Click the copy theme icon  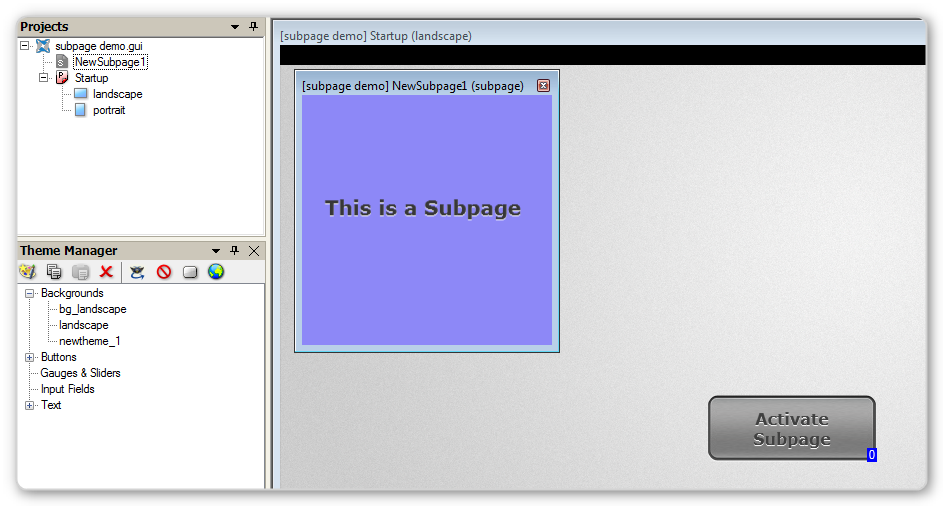click(x=54, y=272)
